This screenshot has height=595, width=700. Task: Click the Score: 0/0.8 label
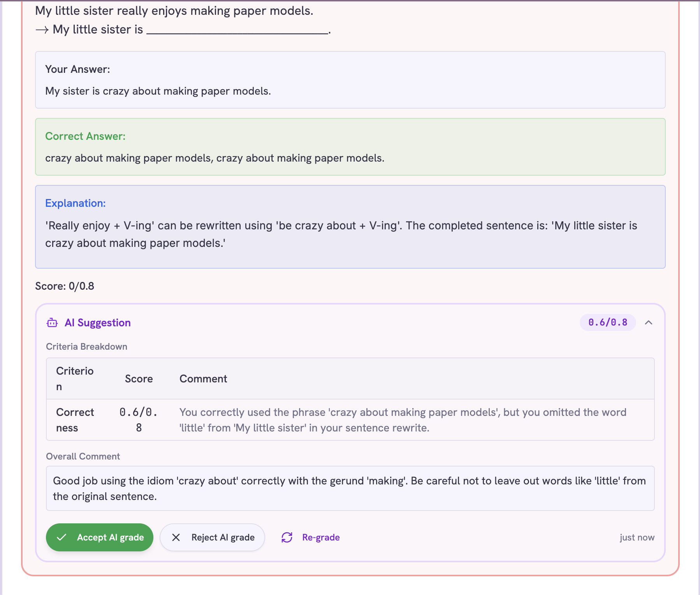click(x=65, y=286)
